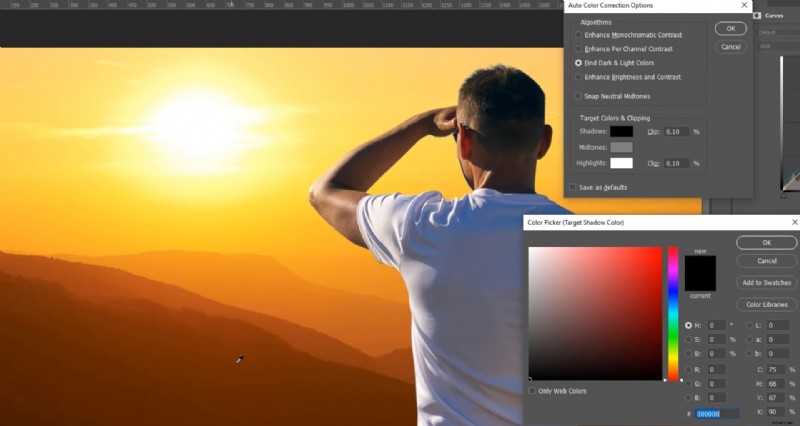The width and height of the screenshot is (800, 426).
Task: Enable Snap Neutral Midtones checkbox
Action: click(578, 96)
